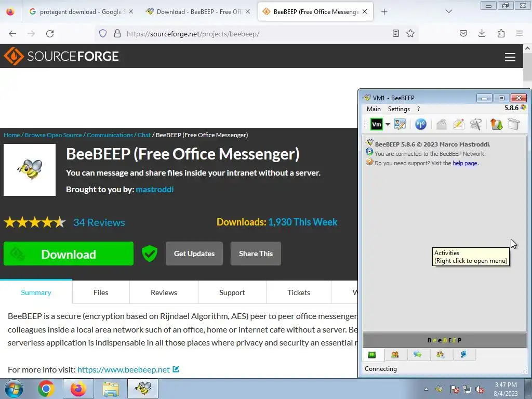532x399 pixels.
Task: Open the https://www.beebeep.net link
Action: (124, 369)
